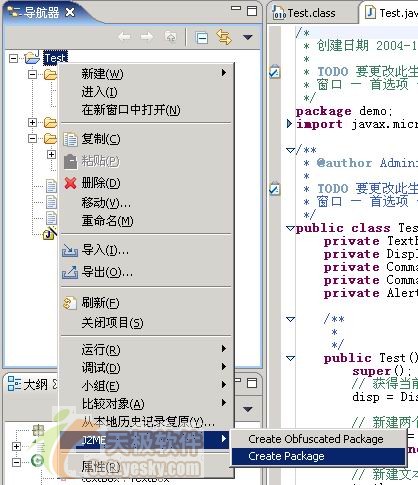Collapse the Test project tree node

(14, 59)
